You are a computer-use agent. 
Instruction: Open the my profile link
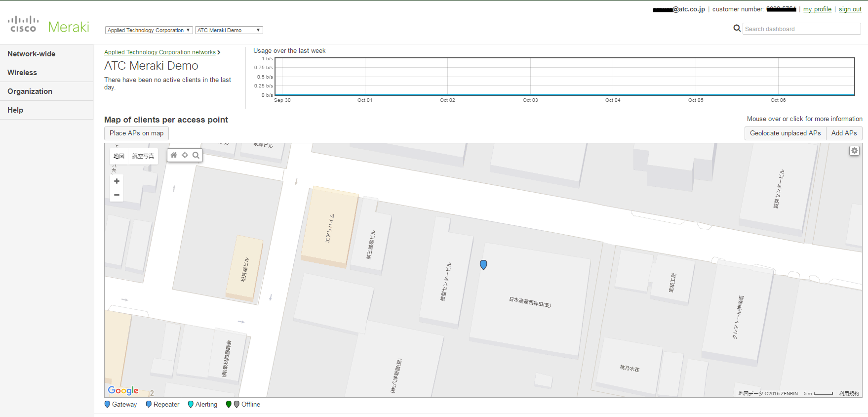817,9
